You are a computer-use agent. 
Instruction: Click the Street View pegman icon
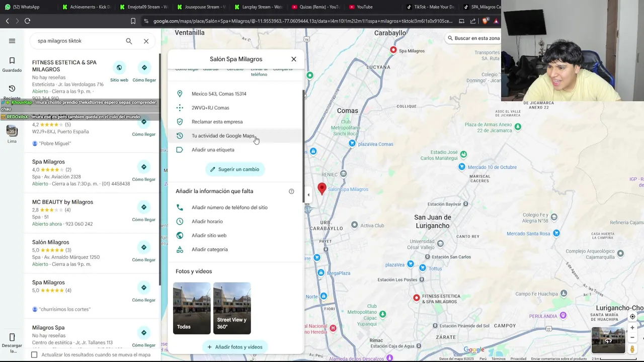click(x=632, y=349)
